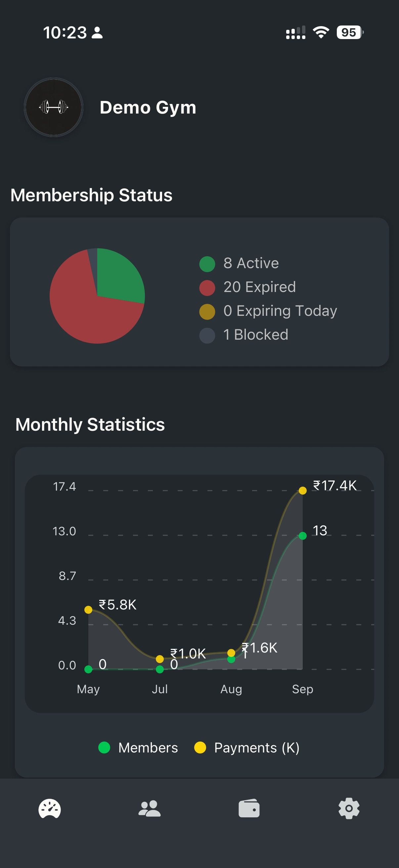Tap the September 13 members point
This screenshot has width=399, height=868.
pos(303,535)
